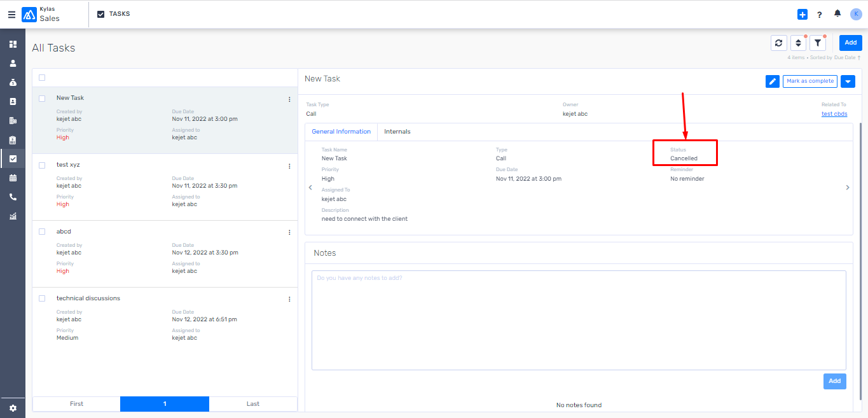This screenshot has height=418, width=868.
Task: Check the abcd task checkbox
Action: click(42, 232)
